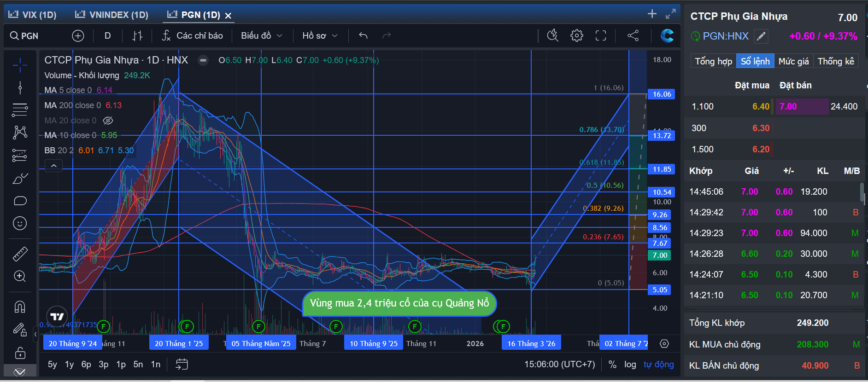
Task: Set chart range to 3p
Action: tap(104, 365)
